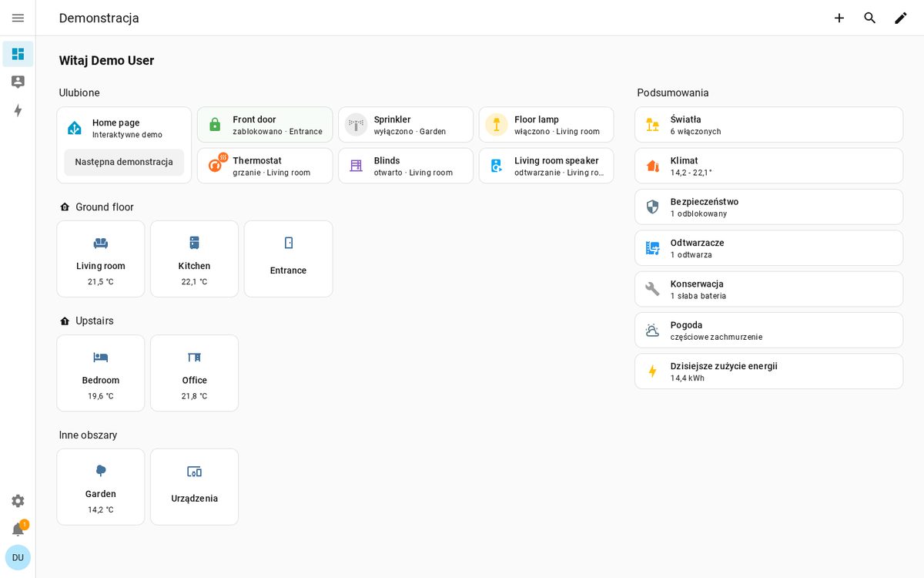Open the Office area name

195,380
